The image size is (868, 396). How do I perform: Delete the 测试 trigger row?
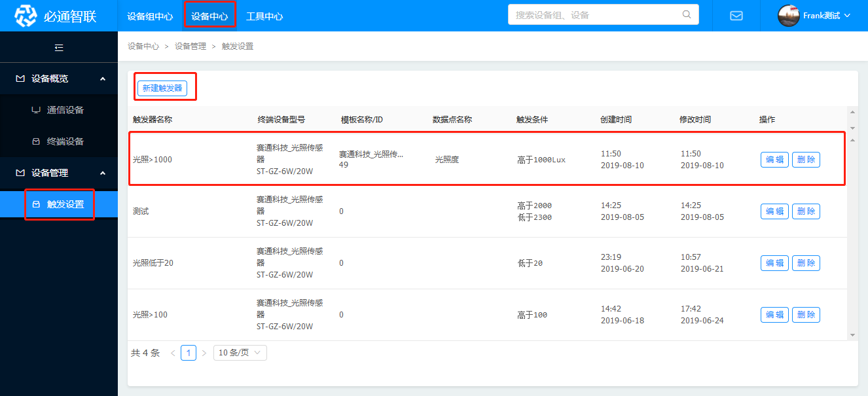click(806, 211)
